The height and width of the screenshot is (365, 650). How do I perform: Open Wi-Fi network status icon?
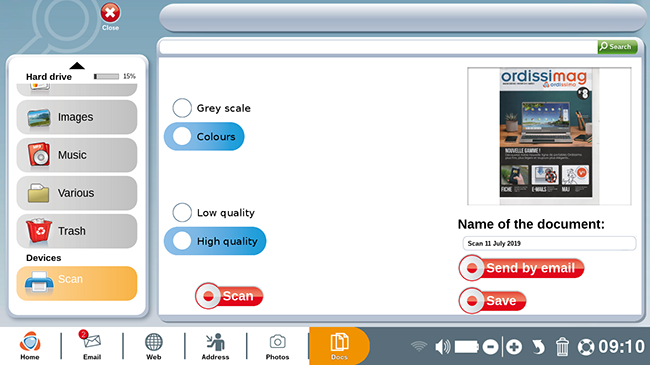(419, 346)
